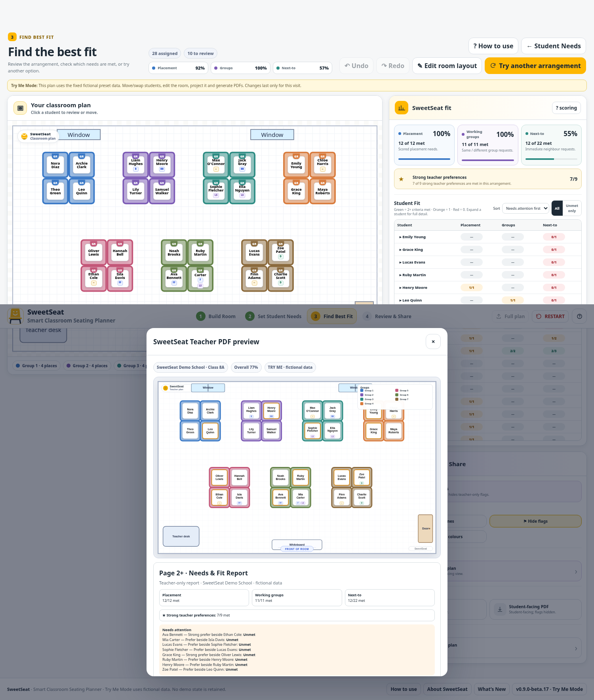This screenshot has width=594, height=700.
Task: Select Emily Young seat card
Action: 296,165
